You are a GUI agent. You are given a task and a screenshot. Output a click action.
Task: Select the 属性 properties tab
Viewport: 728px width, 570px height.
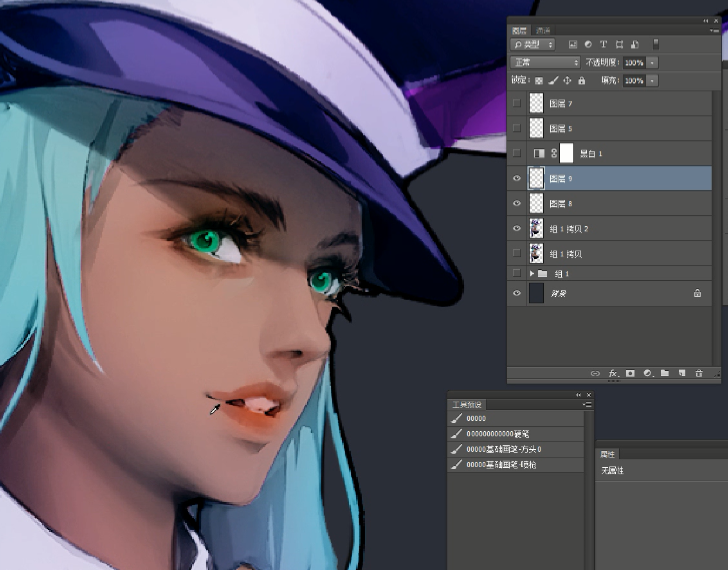[x=607, y=454]
